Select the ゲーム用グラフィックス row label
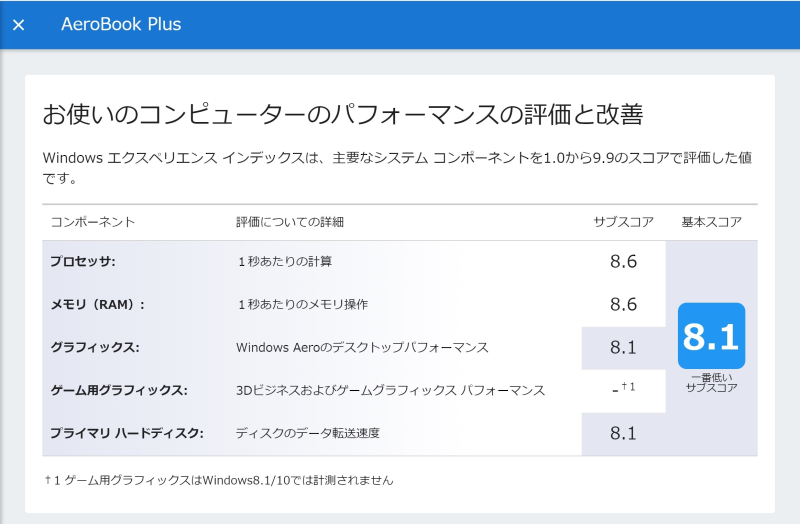Image resolution: width=800 pixels, height=524 pixels. tap(119, 390)
